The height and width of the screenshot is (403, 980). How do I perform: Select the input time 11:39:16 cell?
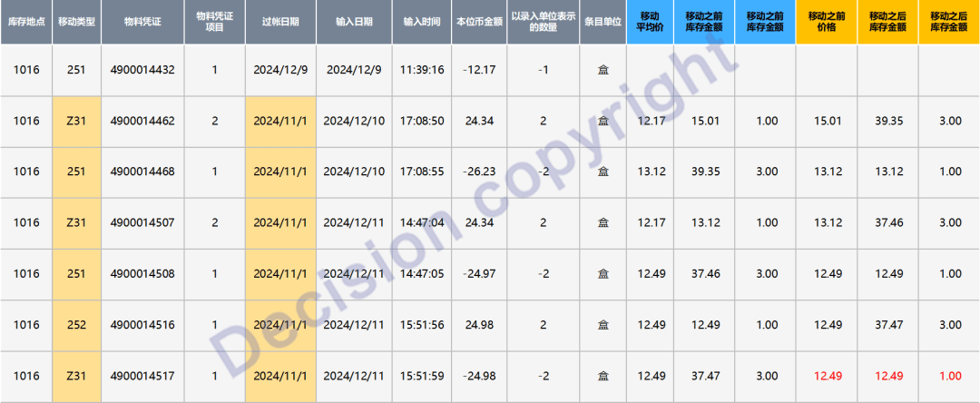422,69
